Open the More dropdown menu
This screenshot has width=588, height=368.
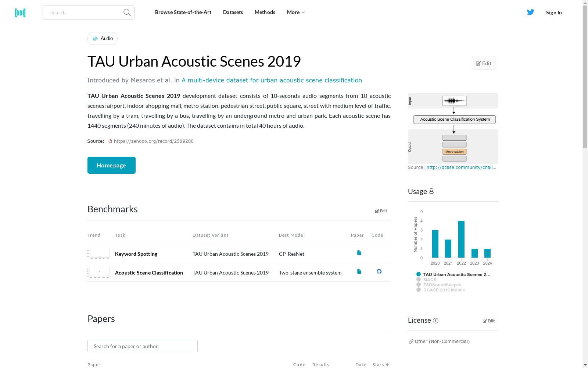click(x=295, y=12)
